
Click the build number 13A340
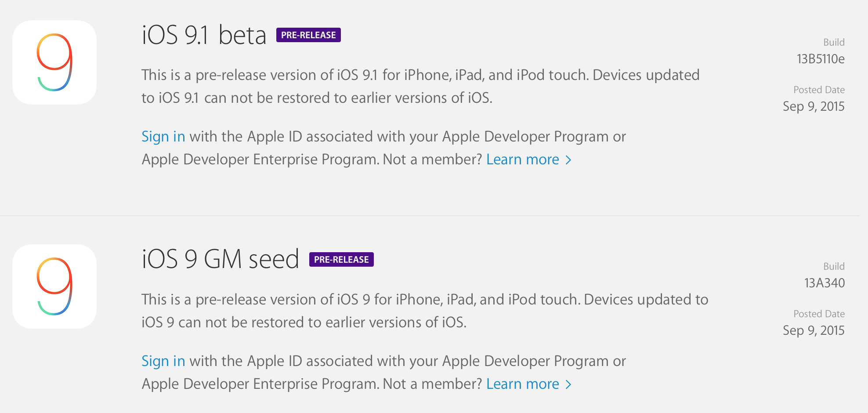point(826,283)
